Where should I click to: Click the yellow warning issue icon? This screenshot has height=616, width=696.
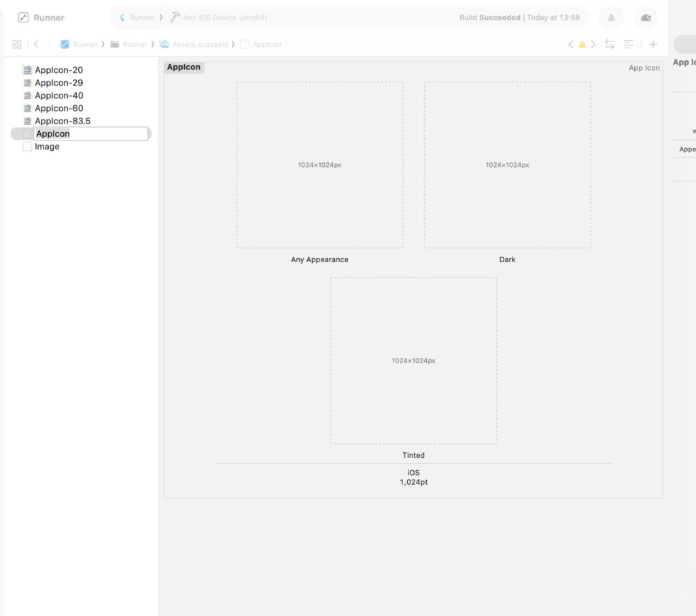point(582,44)
